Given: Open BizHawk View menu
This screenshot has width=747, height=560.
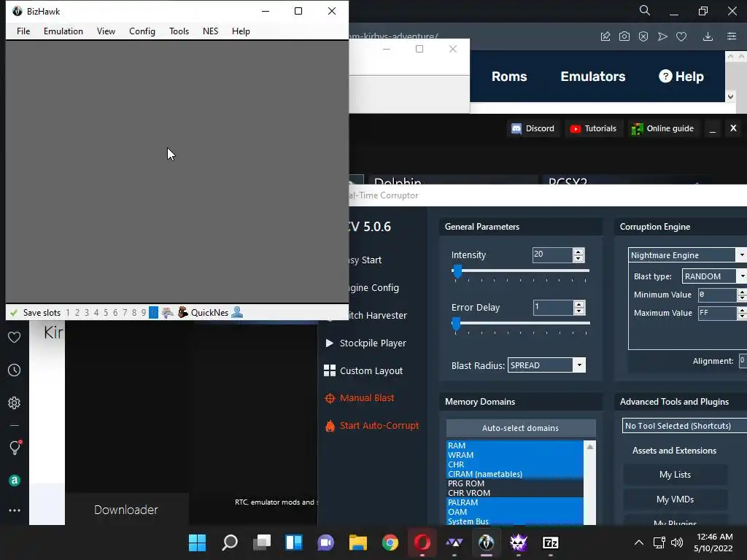Looking at the screenshot, I should point(106,31).
